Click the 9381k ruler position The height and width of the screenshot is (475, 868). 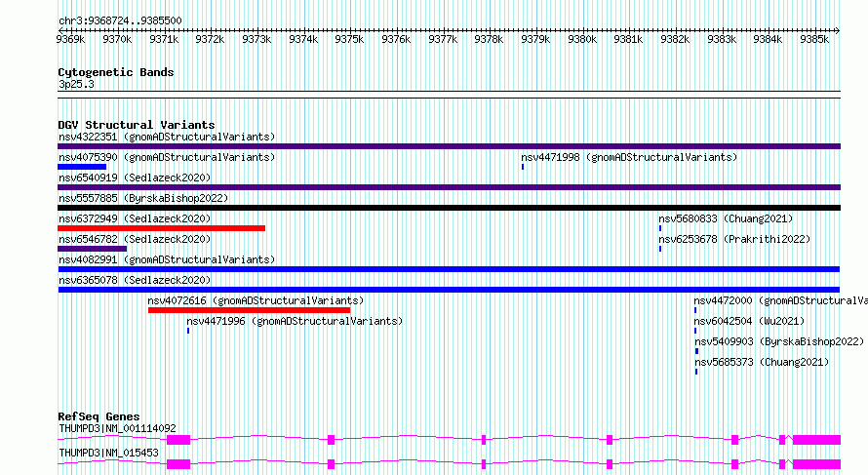coord(628,39)
